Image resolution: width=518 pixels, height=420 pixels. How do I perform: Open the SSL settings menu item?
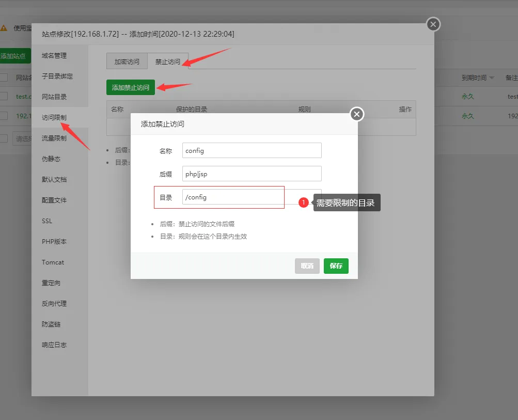(x=47, y=221)
